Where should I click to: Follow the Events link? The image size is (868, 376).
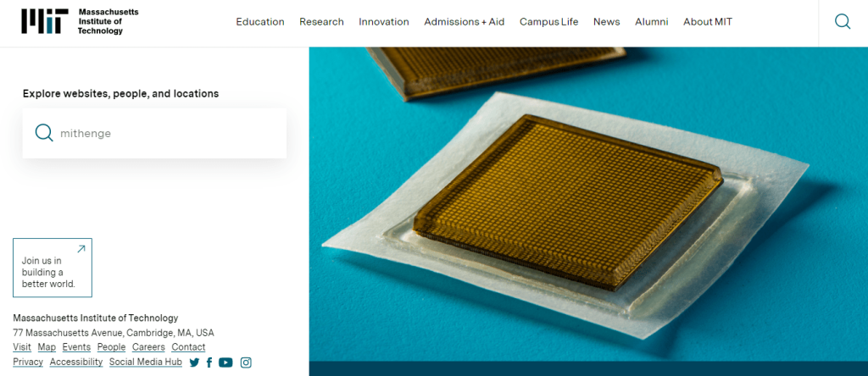pyautogui.click(x=76, y=347)
